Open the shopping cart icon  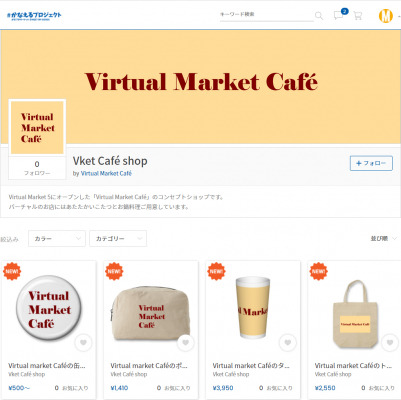358,15
